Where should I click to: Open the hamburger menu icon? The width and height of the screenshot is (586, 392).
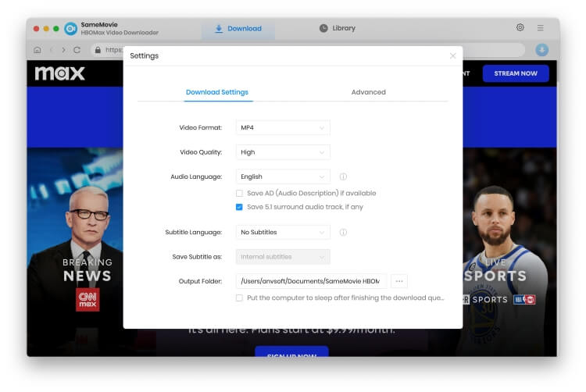pyautogui.click(x=540, y=27)
